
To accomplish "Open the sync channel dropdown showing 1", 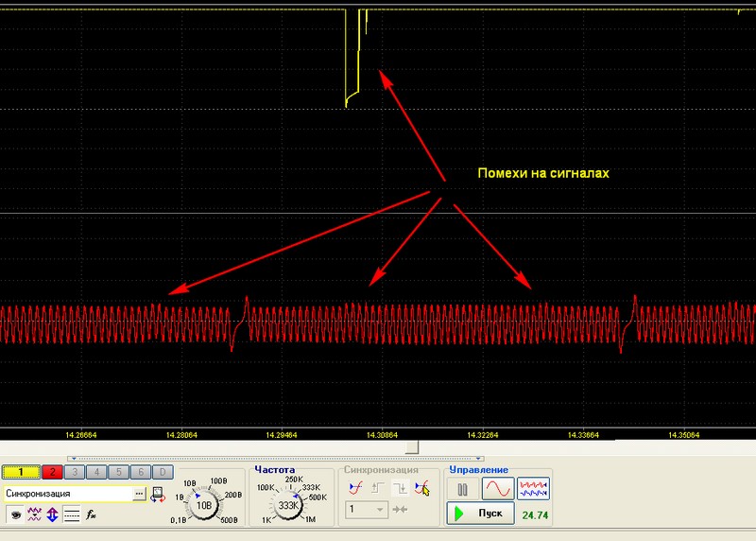I will 367,510.
